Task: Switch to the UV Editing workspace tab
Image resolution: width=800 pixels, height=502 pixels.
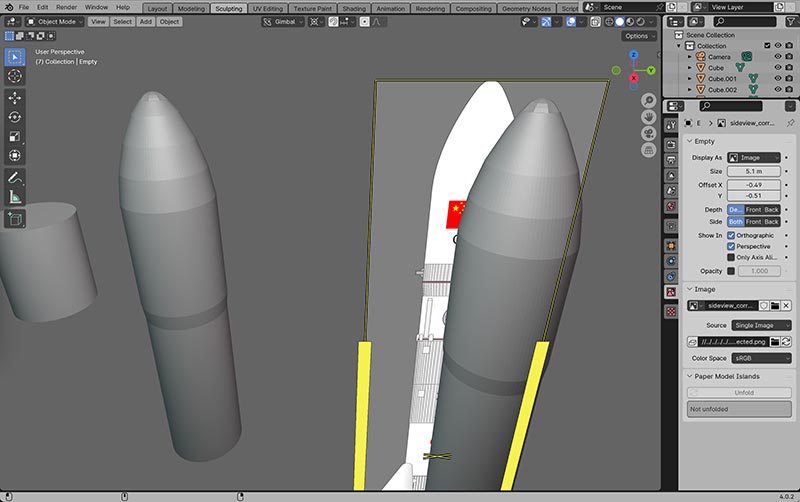Action: tap(267, 8)
